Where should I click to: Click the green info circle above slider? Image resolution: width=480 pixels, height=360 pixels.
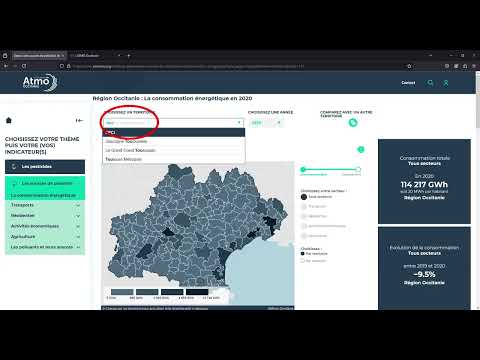click(x=361, y=150)
